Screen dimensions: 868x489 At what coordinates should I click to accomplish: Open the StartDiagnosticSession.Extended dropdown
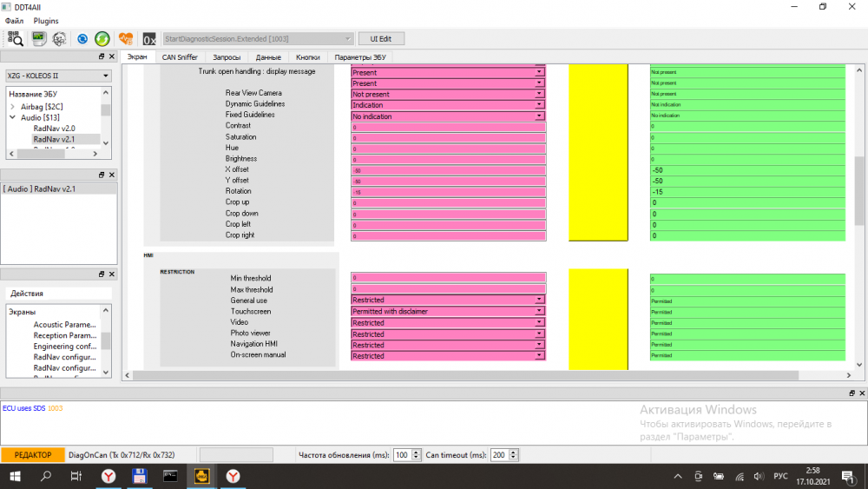tap(258, 39)
